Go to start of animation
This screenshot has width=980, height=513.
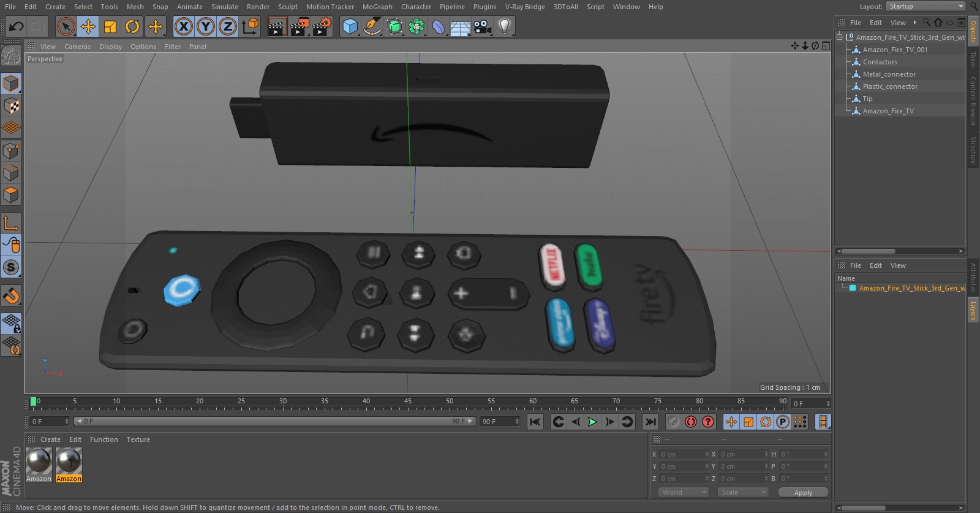pos(535,422)
